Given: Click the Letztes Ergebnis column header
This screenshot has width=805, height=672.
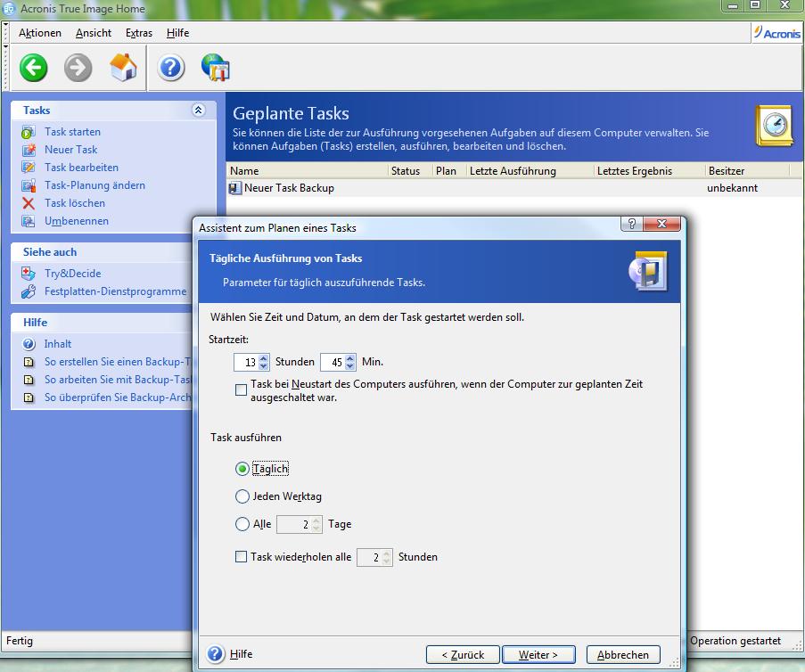Looking at the screenshot, I should pyautogui.click(x=650, y=171).
